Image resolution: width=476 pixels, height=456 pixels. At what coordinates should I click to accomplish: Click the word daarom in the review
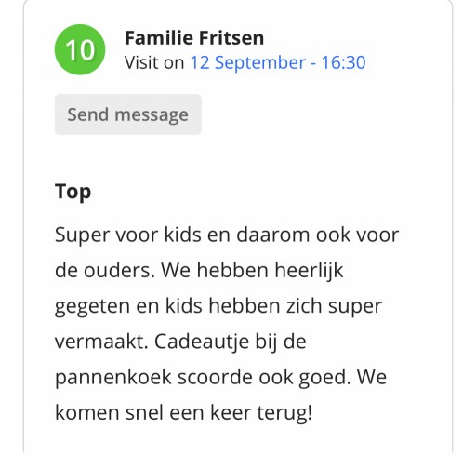pos(273,235)
